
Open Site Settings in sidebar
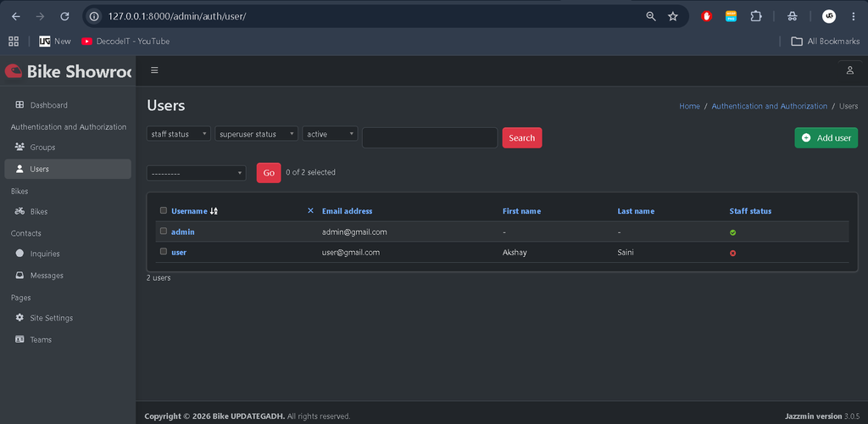68,318
